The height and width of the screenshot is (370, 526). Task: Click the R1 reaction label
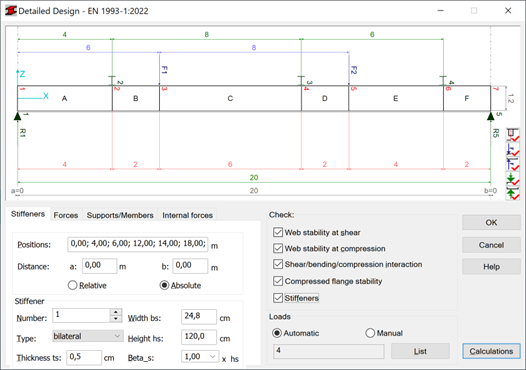(22, 133)
